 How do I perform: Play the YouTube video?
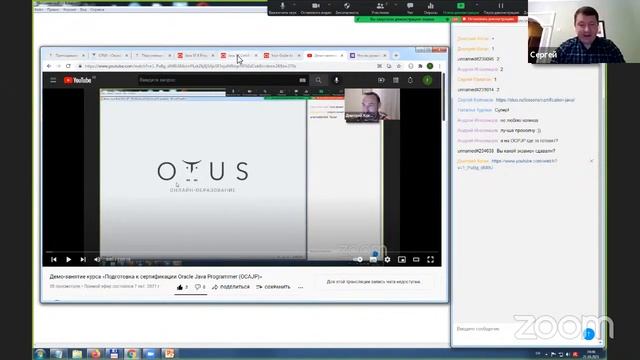coord(68,259)
